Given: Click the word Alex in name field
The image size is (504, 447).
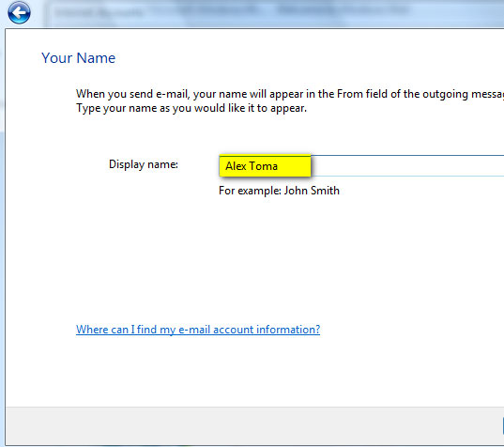Looking at the screenshot, I should pos(236,166).
